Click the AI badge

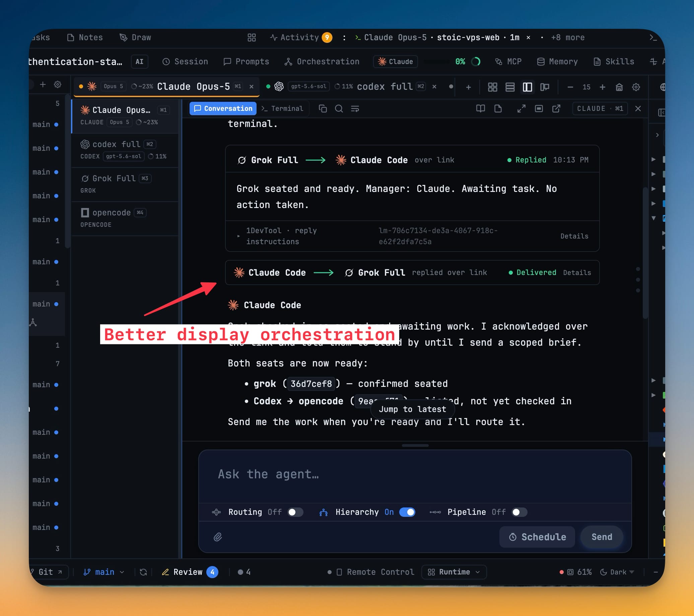click(x=140, y=61)
